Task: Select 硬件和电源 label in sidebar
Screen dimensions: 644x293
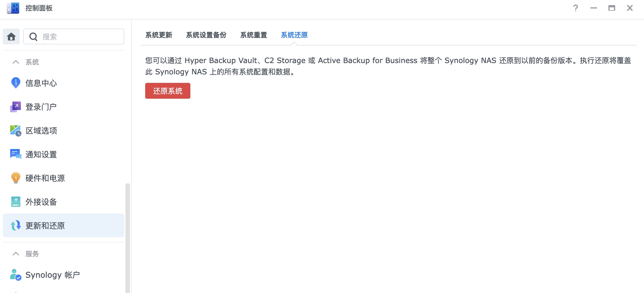Action: pos(45,178)
